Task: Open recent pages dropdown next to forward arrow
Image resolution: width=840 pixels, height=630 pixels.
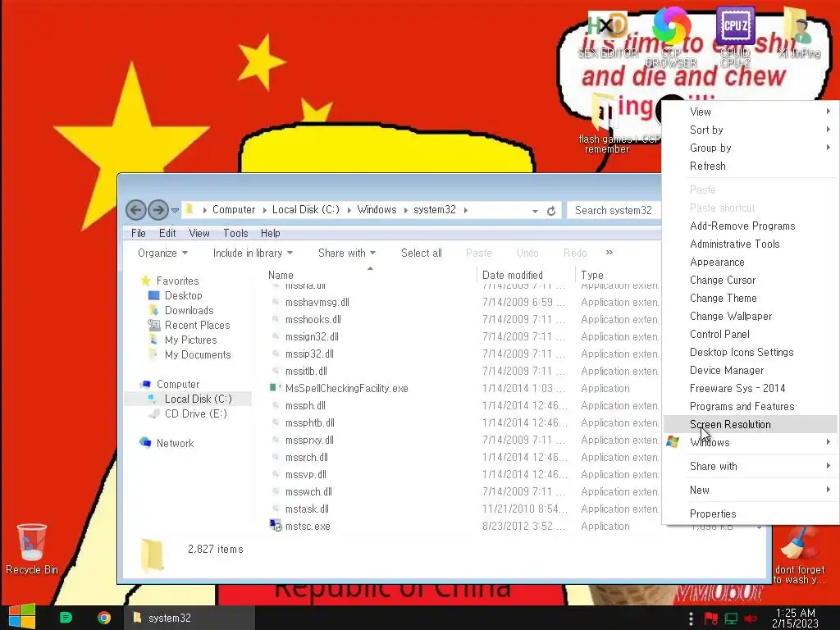Action: (x=175, y=211)
